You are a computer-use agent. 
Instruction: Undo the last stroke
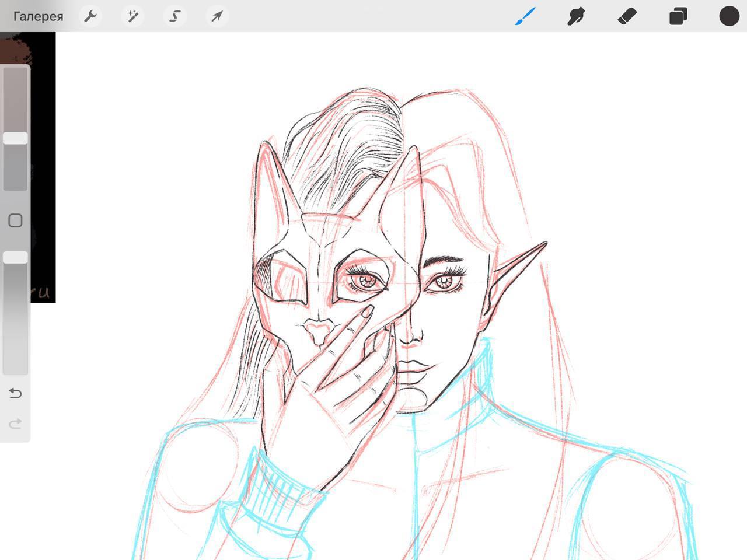pyautogui.click(x=15, y=393)
